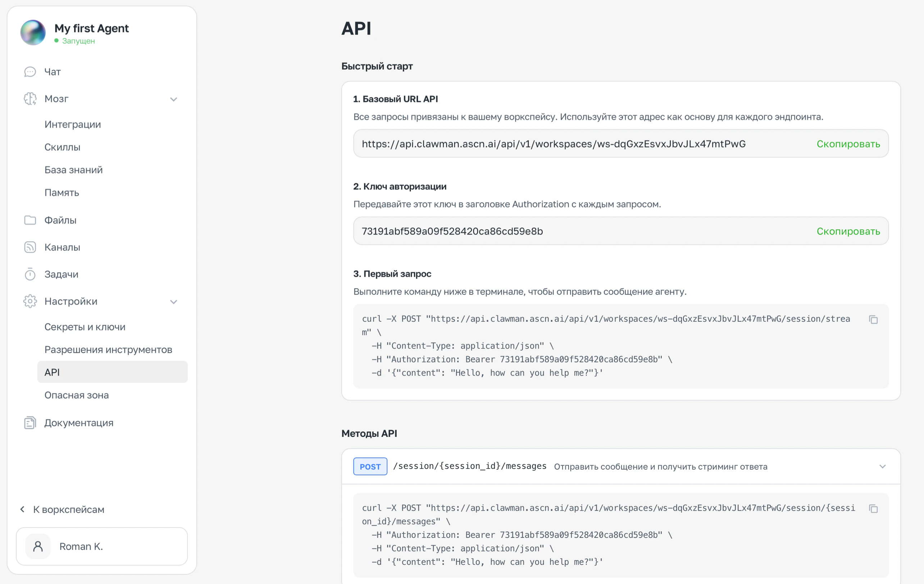
Task: Collapse the Мозг section chevron
Action: [x=173, y=99]
